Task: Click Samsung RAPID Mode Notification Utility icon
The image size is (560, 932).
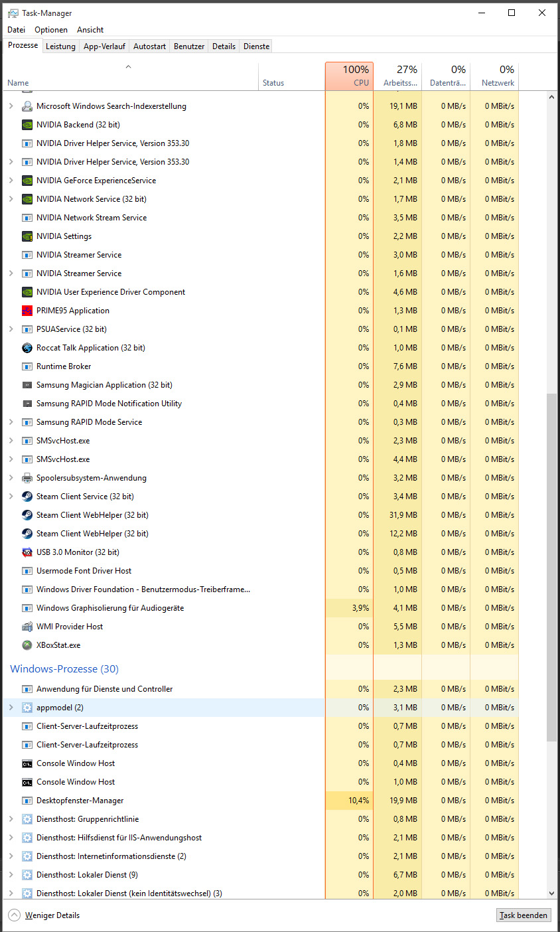Action: coord(27,404)
